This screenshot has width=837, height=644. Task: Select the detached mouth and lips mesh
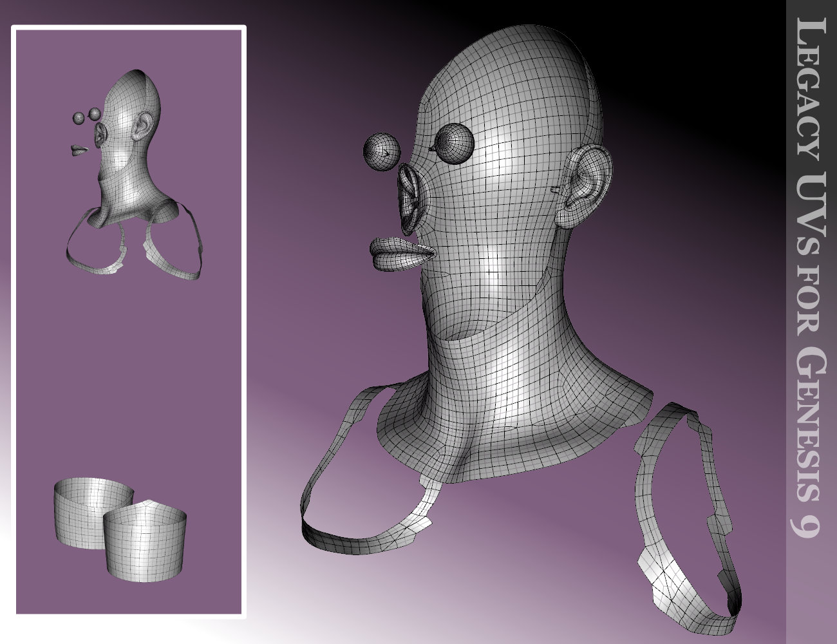[x=399, y=254]
